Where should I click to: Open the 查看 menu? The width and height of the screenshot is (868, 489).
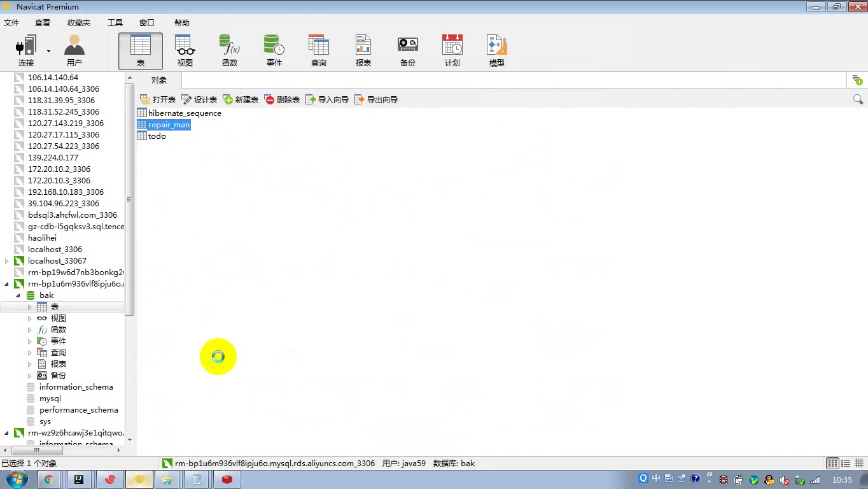click(43, 23)
